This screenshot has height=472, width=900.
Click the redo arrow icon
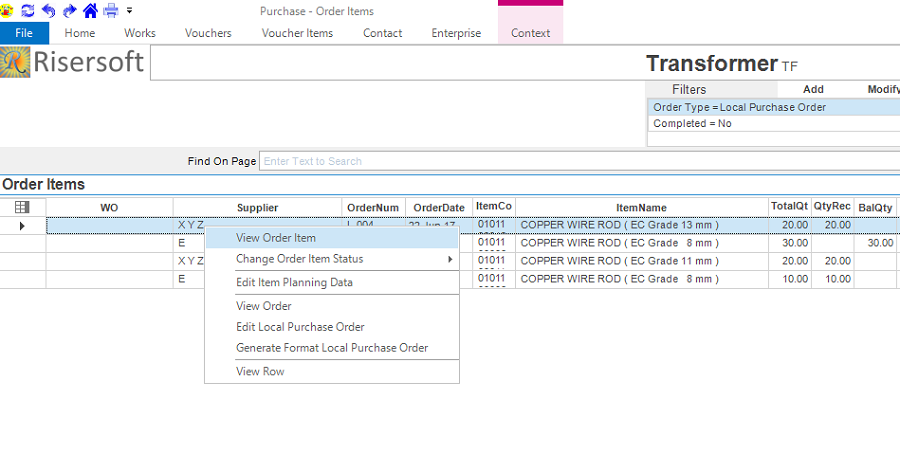coord(69,10)
